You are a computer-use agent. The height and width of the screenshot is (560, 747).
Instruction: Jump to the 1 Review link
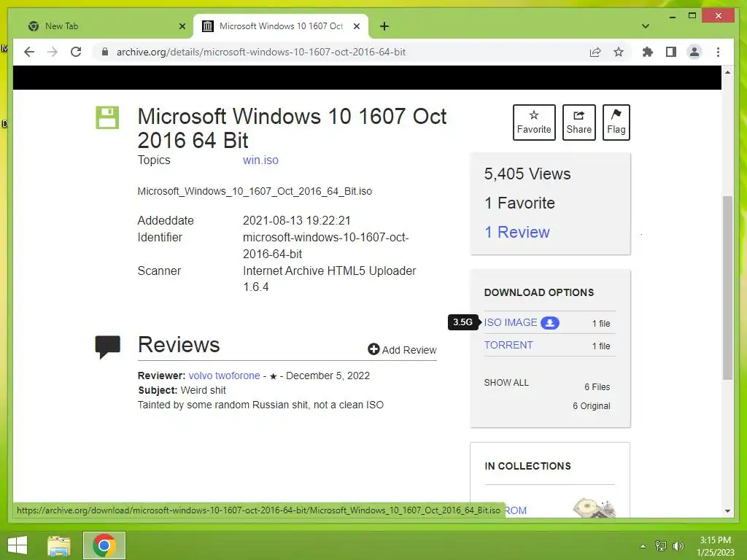tap(517, 232)
